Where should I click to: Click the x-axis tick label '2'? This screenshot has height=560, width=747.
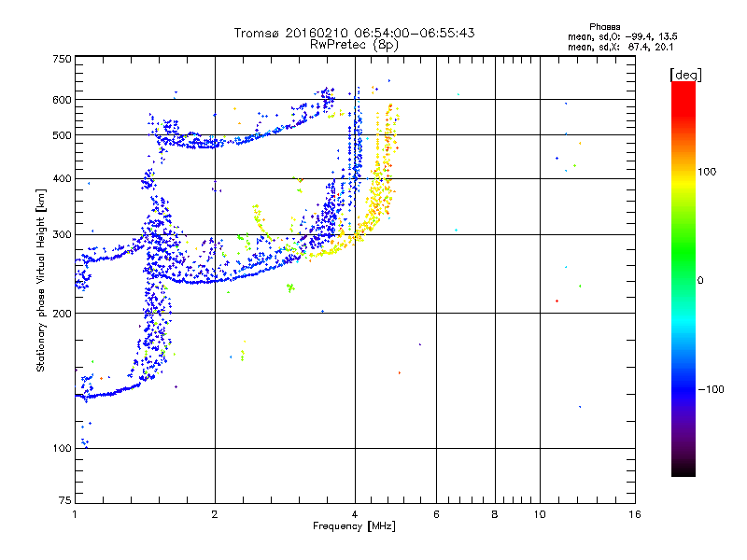215,514
